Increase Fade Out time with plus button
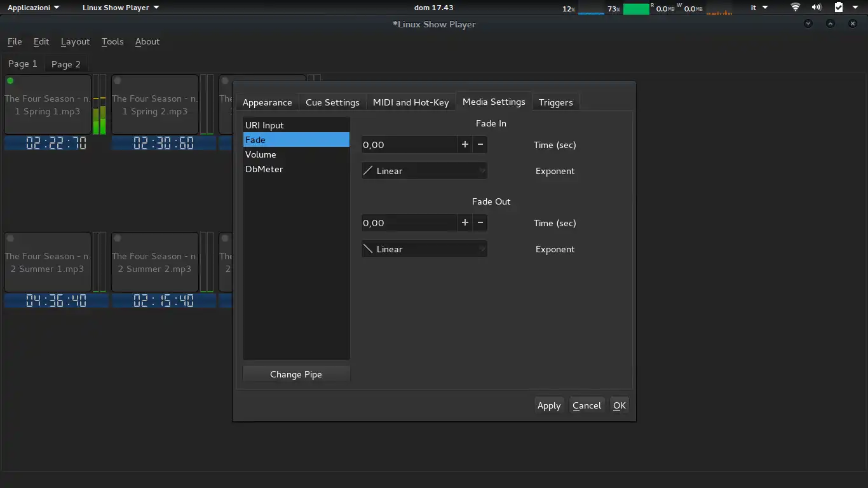The height and width of the screenshot is (488, 868). [x=465, y=223]
